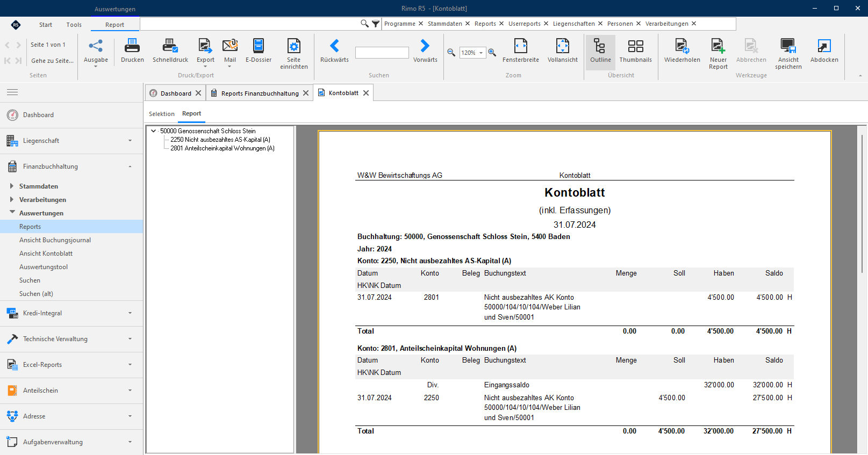868x455 pixels.
Task: Open the 120% zoom combo box
Action: coord(473,53)
